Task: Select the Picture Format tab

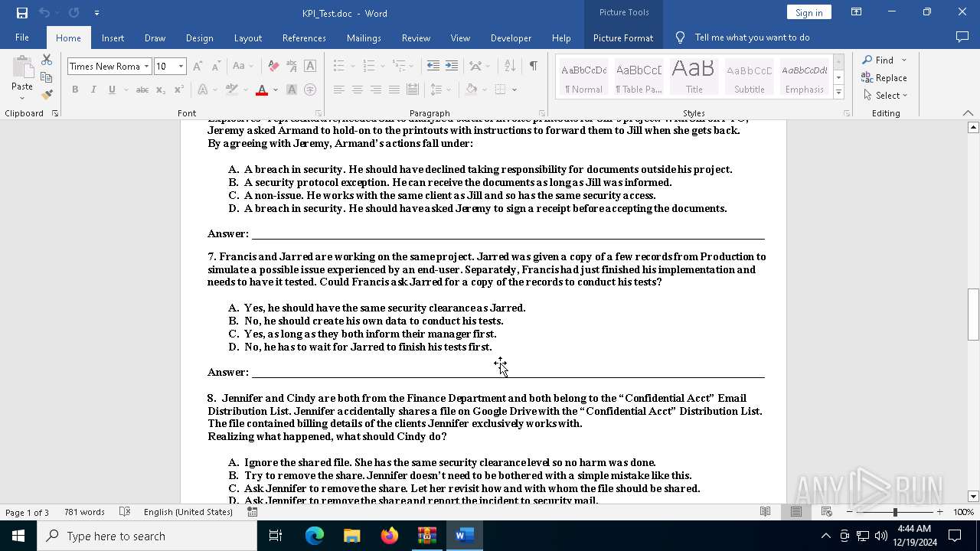Action: point(623,37)
